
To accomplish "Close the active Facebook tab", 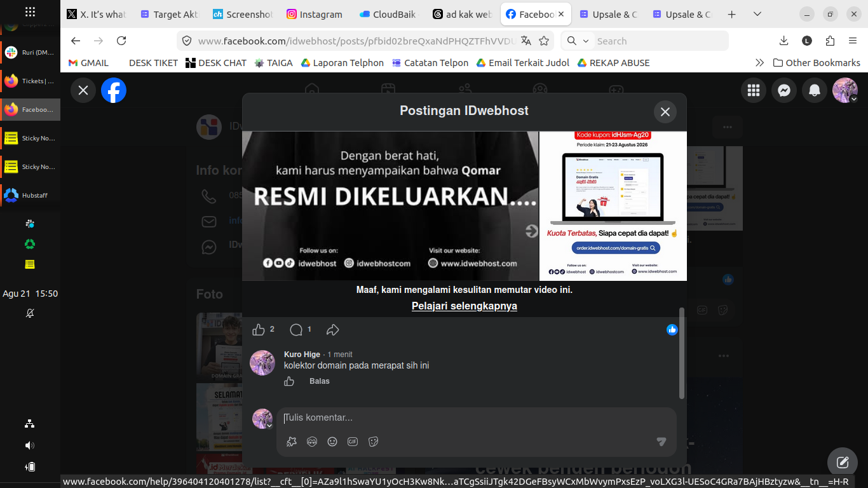I will tap(561, 14).
